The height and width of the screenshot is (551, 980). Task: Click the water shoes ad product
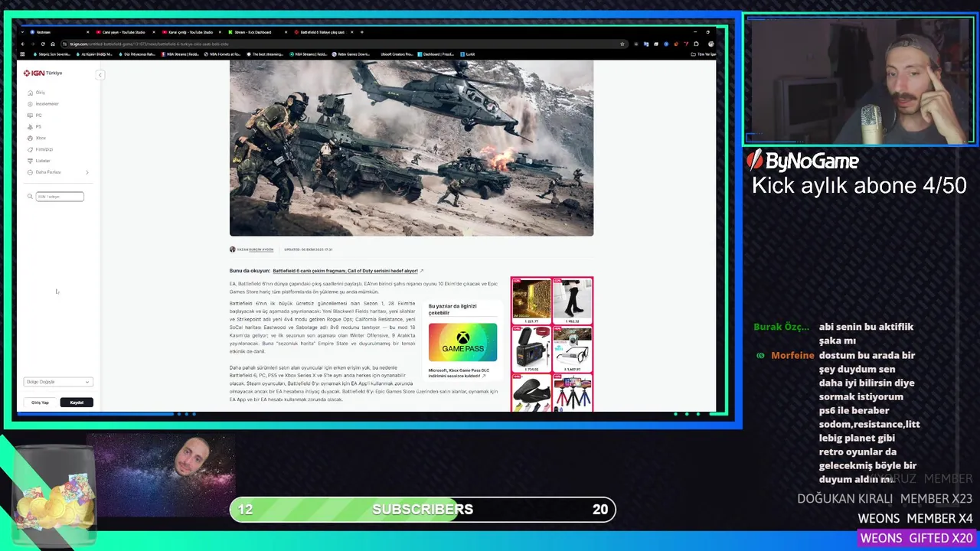coord(531,393)
